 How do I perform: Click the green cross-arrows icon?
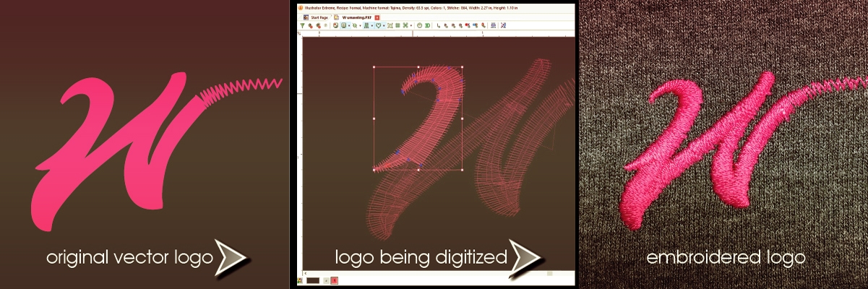405,25
